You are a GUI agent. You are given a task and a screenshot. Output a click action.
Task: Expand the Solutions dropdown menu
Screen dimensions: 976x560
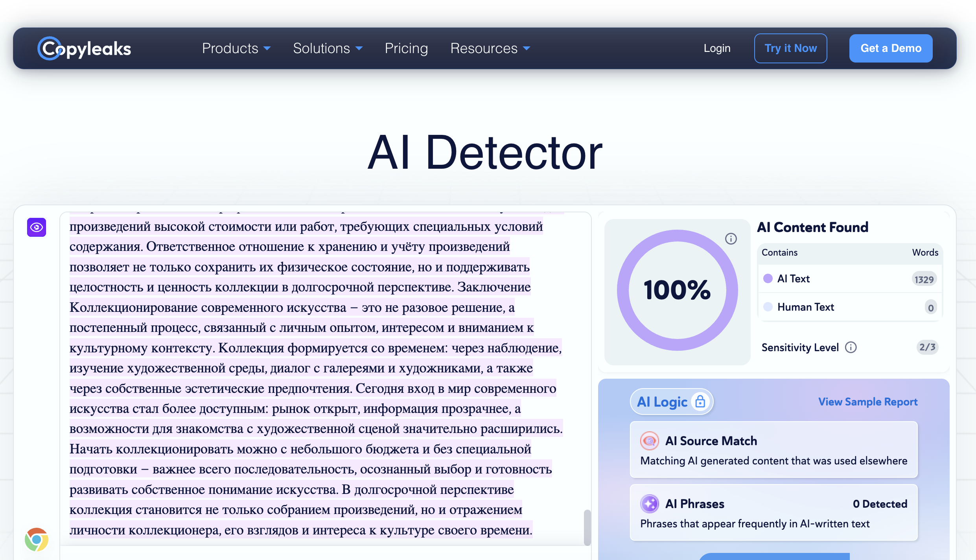pos(327,48)
